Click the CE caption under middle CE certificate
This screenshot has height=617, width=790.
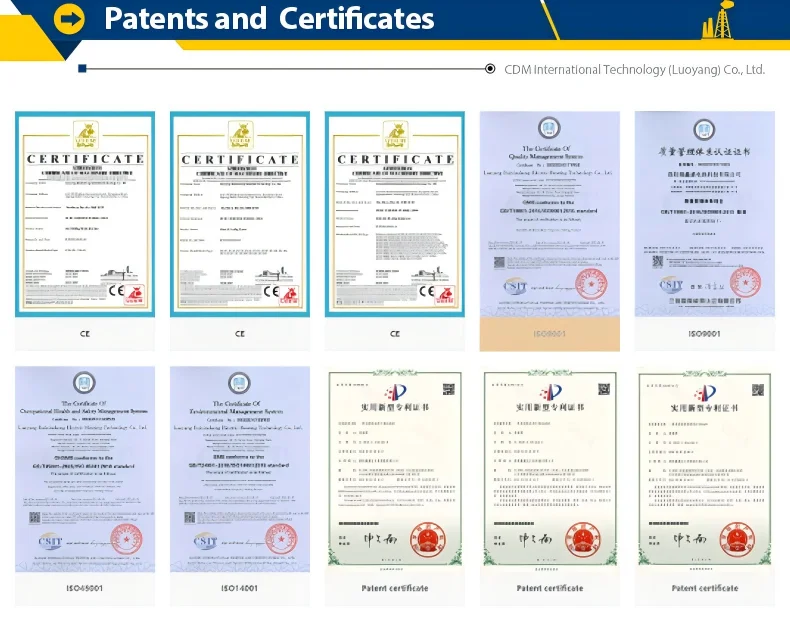coord(240,334)
